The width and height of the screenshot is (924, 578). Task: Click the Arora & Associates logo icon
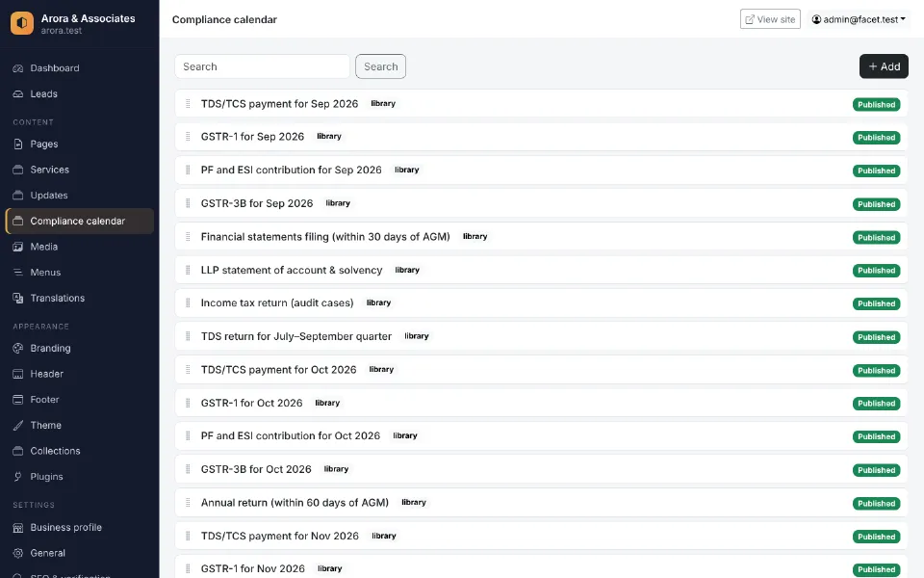[x=22, y=23]
